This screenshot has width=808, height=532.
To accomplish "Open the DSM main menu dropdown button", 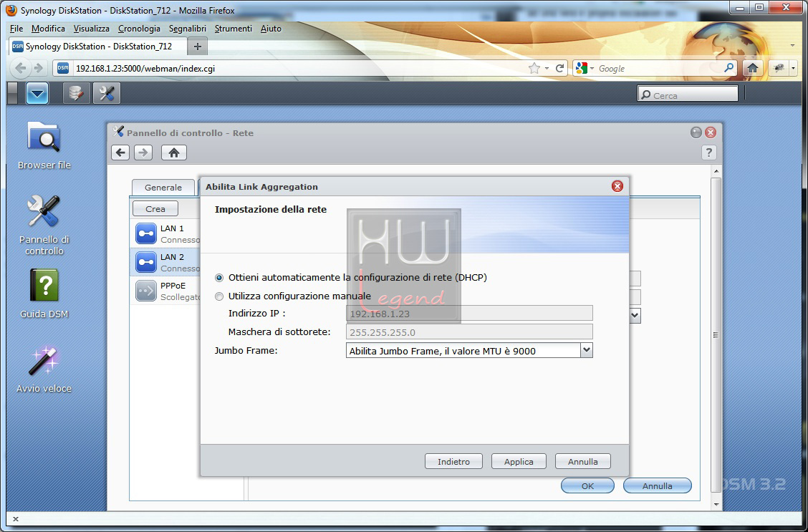I will pos(37,93).
